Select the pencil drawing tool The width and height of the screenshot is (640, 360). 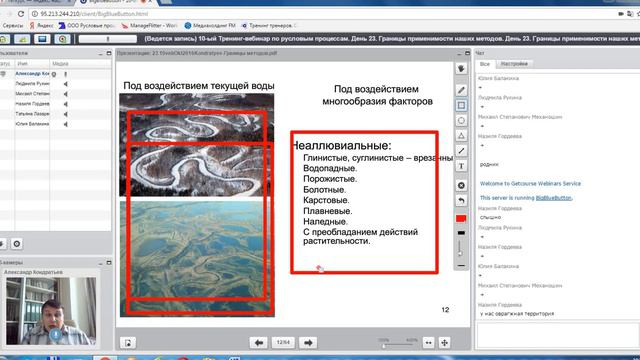[461, 90]
